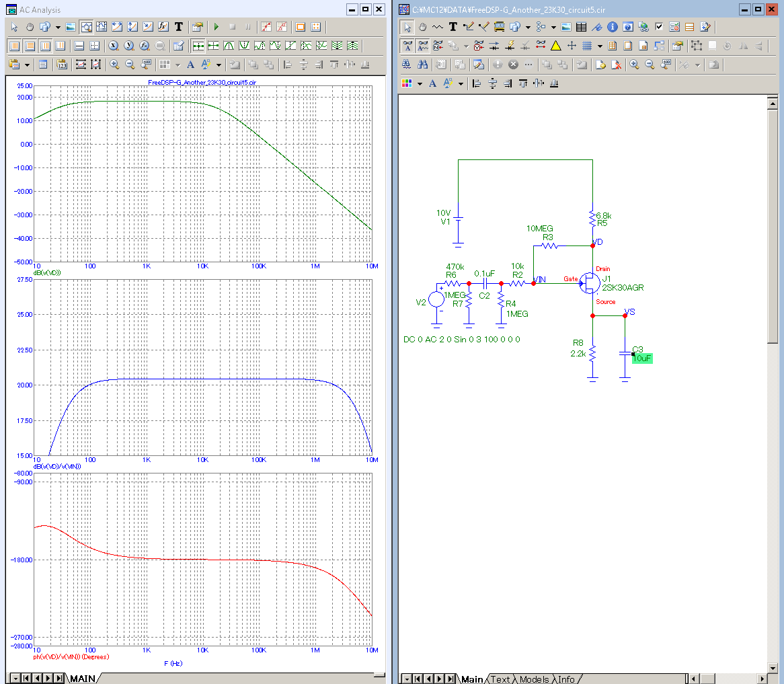Switch to the Text tab in schematic window
The image size is (784, 684).
pyautogui.click(x=500, y=679)
